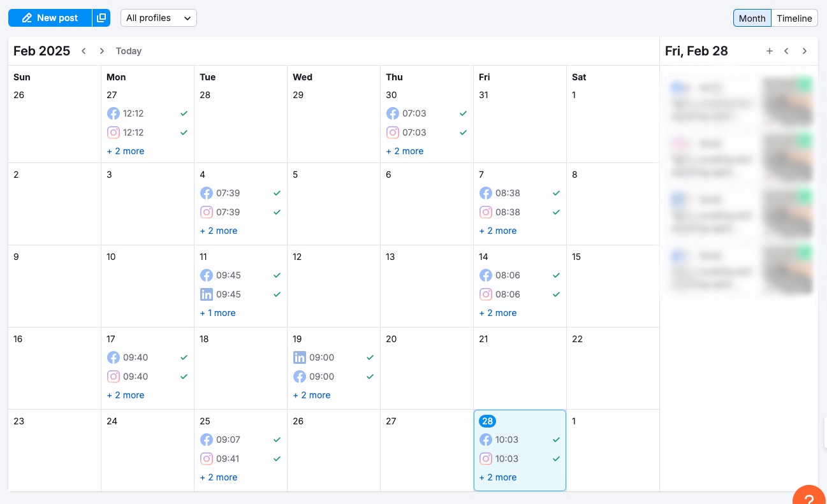Open Facebook post at 12:12 on Jan 27
827x504 pixels.
[x=147, y=113]
